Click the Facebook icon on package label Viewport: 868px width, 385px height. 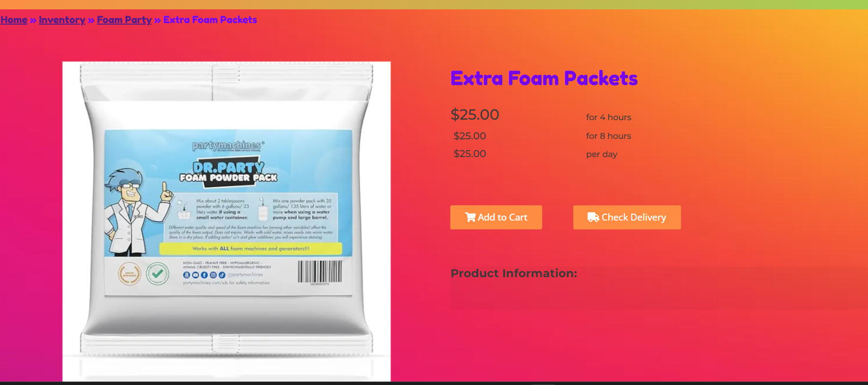(204, 275)
